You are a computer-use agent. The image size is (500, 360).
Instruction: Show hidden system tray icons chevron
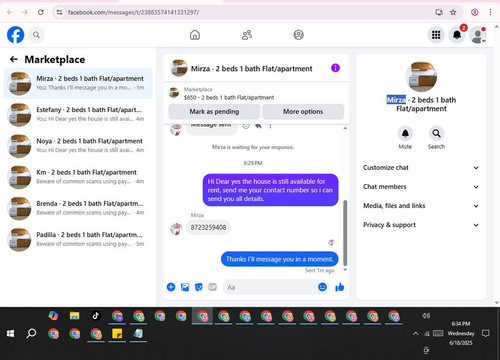pyautogui.click(x=416, y=333)
